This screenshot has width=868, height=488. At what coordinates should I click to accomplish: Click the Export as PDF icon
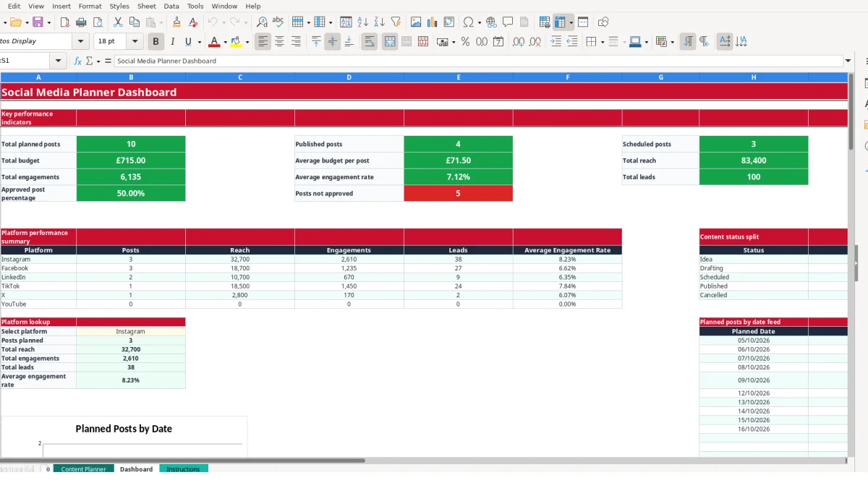[64, 22]
